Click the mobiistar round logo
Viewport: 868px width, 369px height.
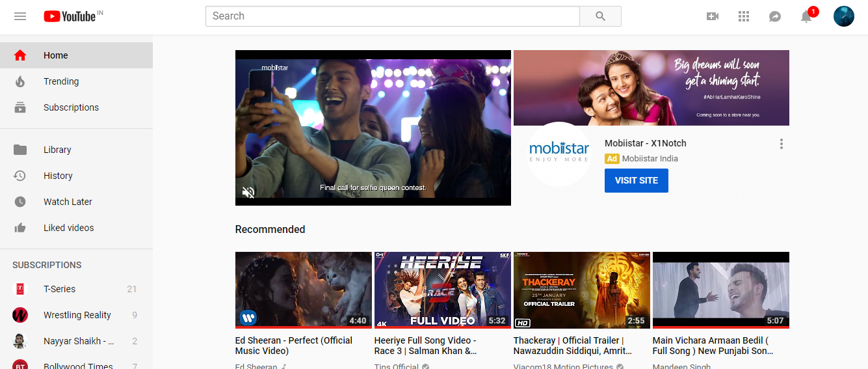pyautogui.click(x=559, y=154)
